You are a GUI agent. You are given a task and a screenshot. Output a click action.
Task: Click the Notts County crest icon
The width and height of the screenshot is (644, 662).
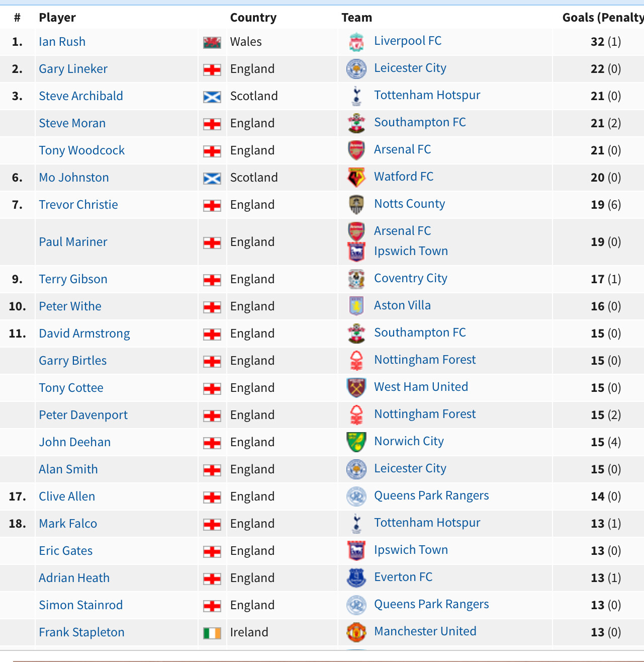[x=356, y=205]
